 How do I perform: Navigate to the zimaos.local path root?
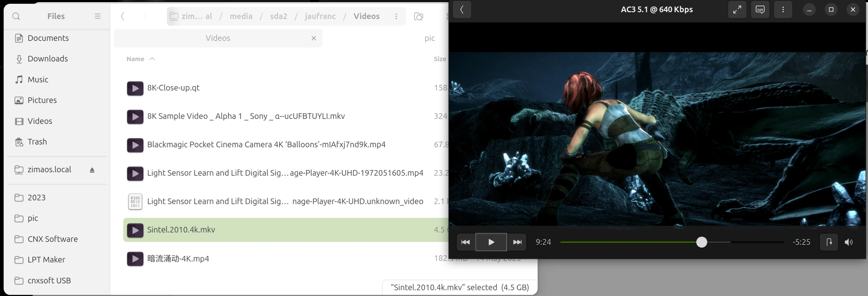click(191, 16)
